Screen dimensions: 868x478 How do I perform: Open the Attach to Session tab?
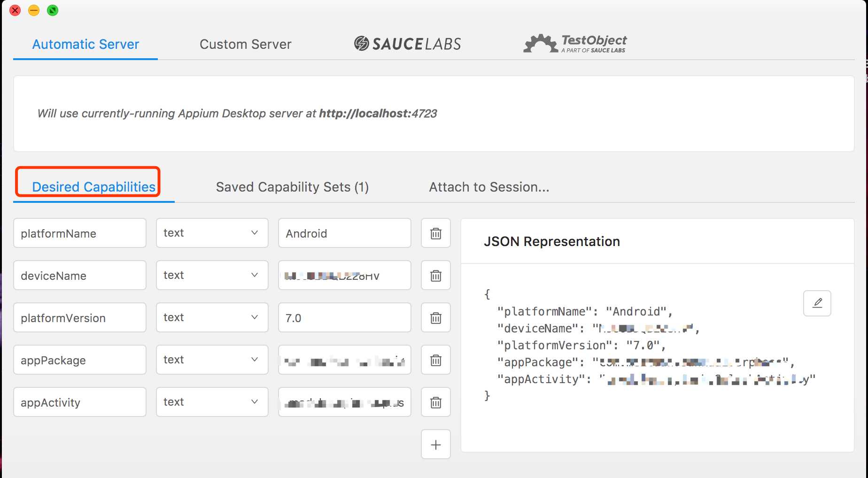[x=489, y=187]
